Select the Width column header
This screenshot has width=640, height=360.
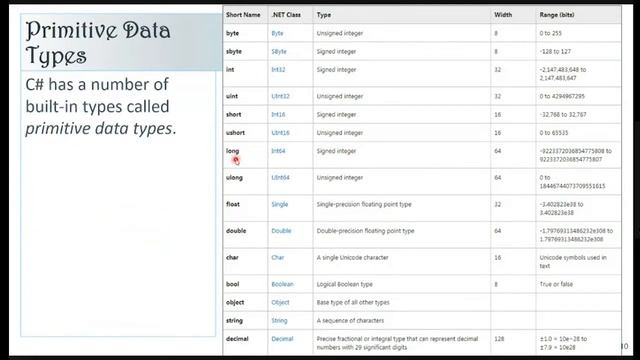tap(503, 15)
